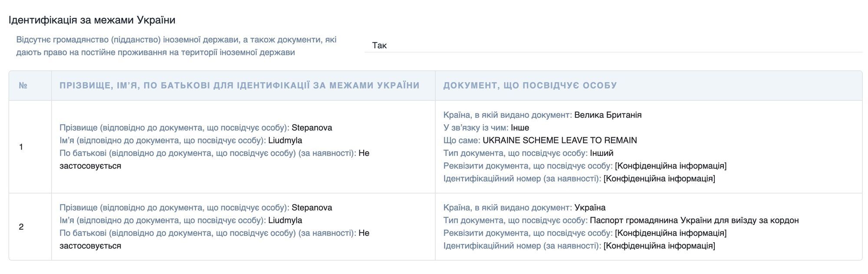868x274 pixels.
Task: Click the heading 'Ідентифікація за межами України'
Action: pos(92,20)
